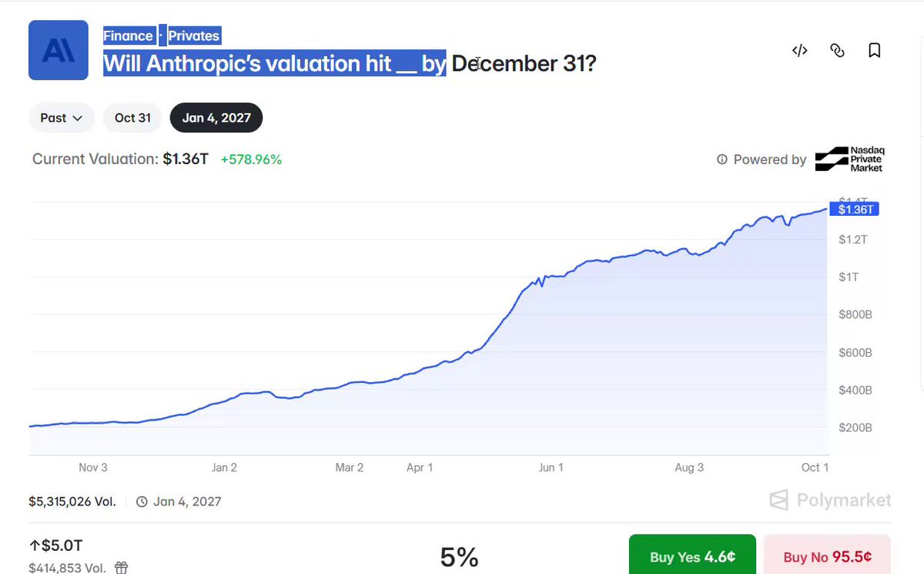Open the Privates subcategory link
Screen dimensions: 924x574
coord(194,36)
